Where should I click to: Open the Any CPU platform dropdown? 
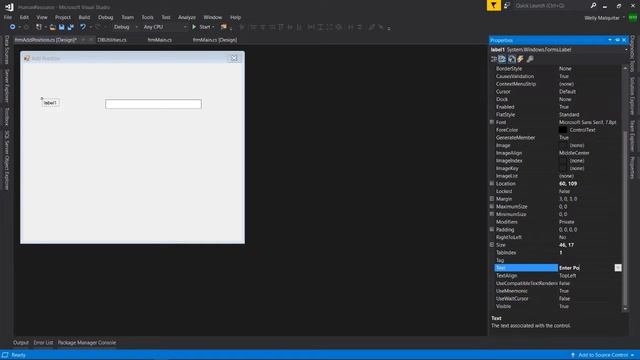pos(185,27)
